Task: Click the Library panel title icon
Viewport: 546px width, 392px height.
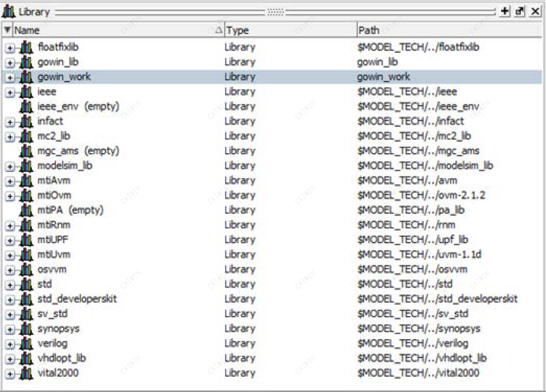Action: (x=9, y=12)
